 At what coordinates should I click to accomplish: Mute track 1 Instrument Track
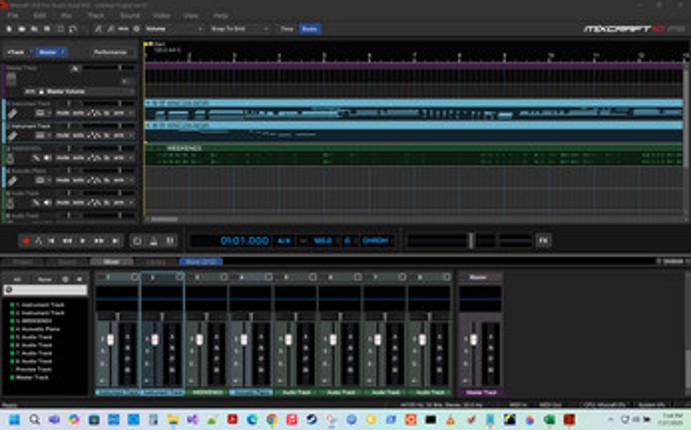click(62, 114)
